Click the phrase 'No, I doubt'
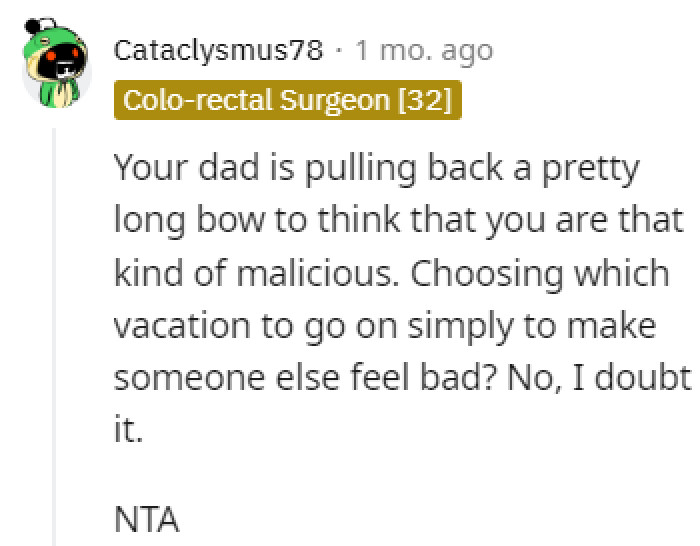Screen dimensions: 700x546 607,379
